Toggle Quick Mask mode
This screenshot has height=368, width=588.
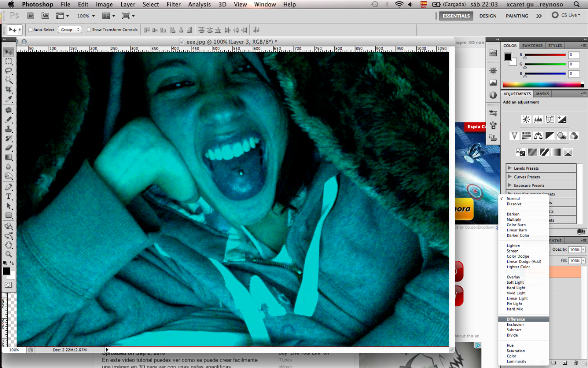click(x=9, y=285)
